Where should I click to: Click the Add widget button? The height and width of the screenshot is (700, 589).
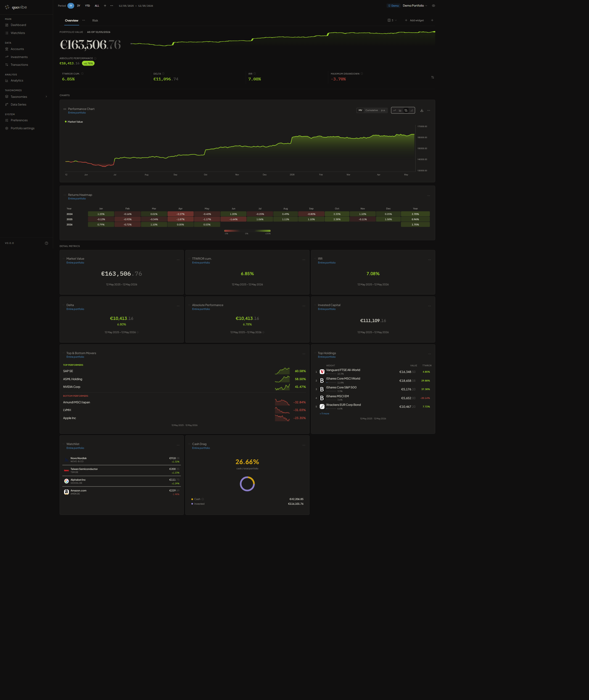(x=414, y=20)
